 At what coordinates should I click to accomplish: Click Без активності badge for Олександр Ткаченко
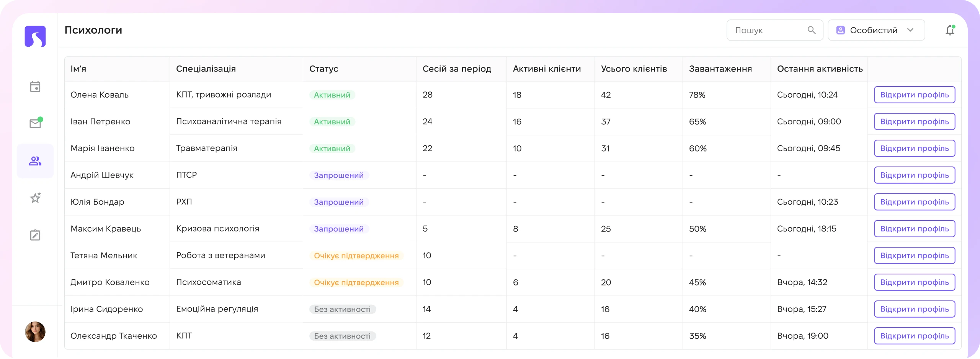(x=343, y=336)
